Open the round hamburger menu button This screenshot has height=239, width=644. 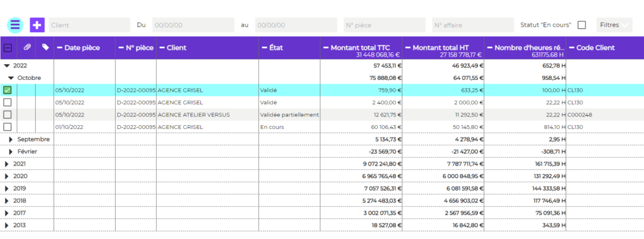click(x=15, y=25)
